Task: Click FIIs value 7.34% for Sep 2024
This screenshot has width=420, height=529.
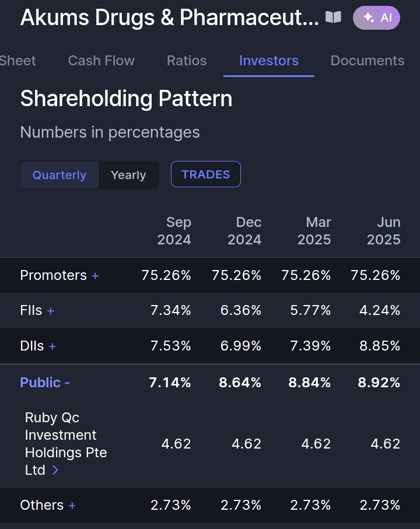Action: pos(171,310)
